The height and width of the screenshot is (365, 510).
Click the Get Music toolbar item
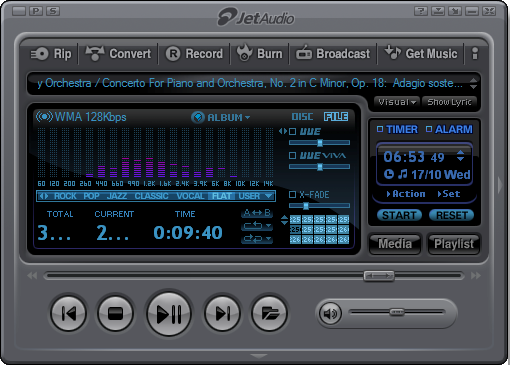click(421, 53)
